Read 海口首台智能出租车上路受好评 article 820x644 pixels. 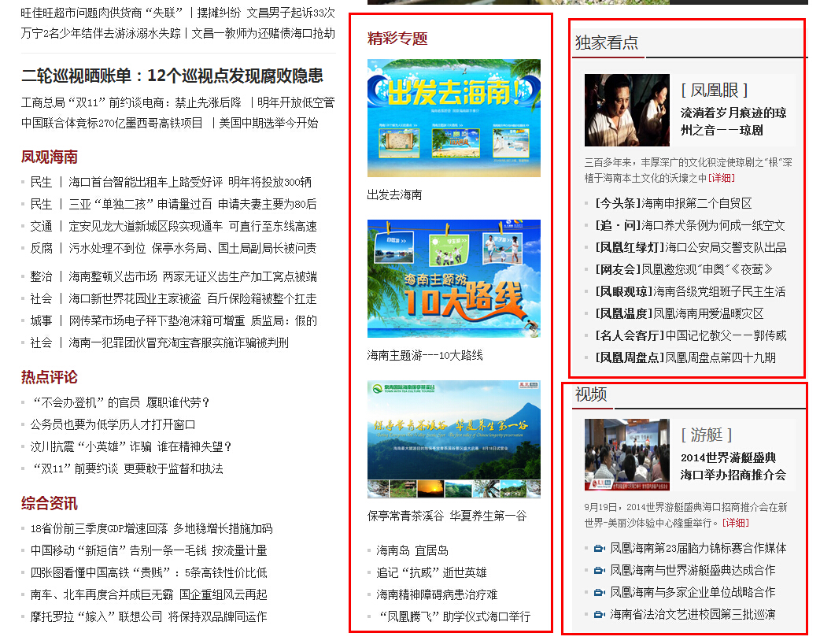click(x=146, y=182)
